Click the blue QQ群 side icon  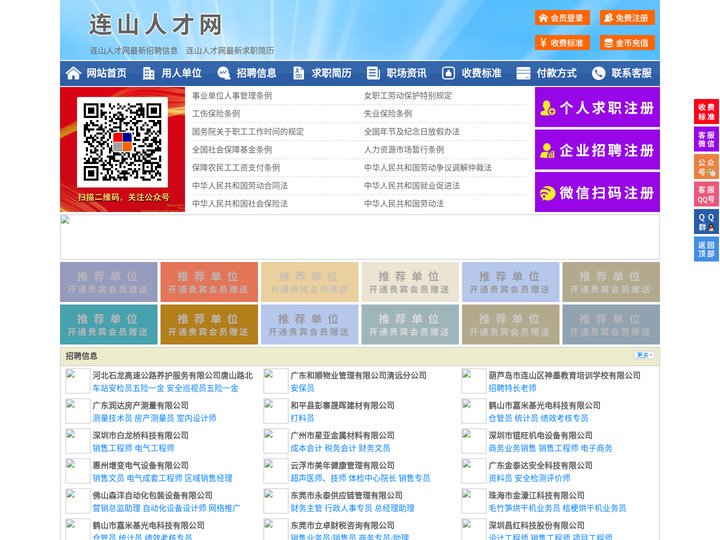[x=706, y=222]
